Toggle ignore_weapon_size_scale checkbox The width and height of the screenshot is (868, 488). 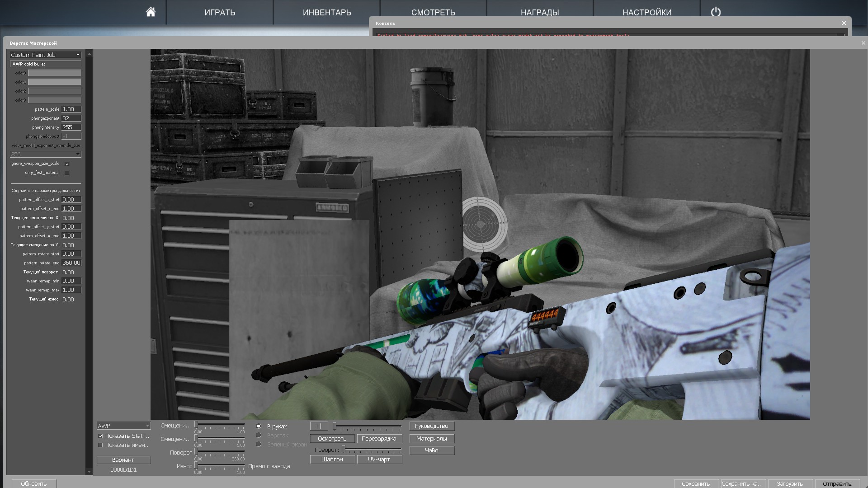coord(67,164)
